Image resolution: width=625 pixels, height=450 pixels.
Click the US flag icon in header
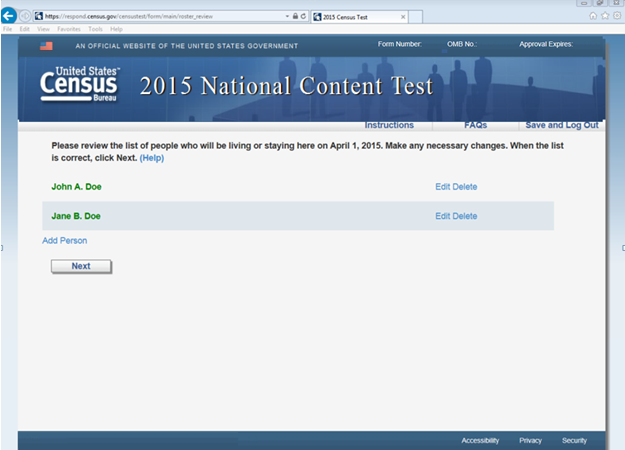[46, 46]
